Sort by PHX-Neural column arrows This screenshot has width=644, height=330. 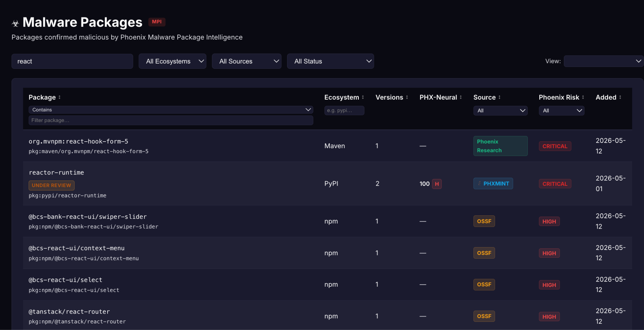point(461,97)
